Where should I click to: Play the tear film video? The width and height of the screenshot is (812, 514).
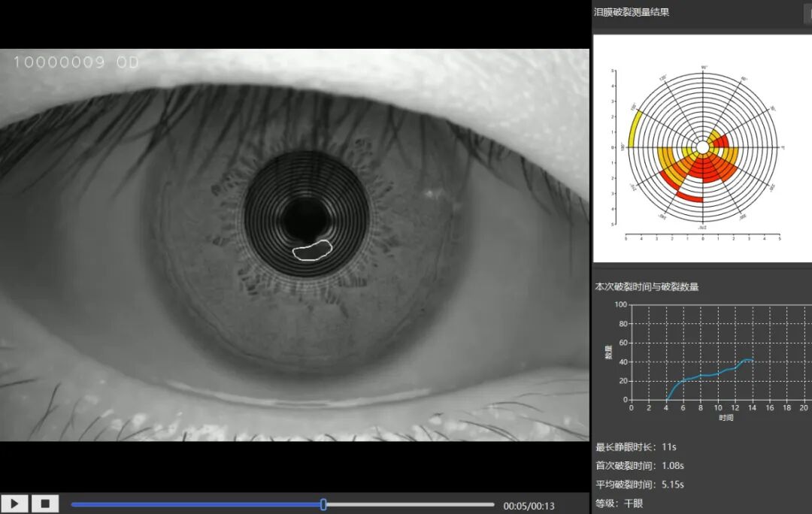[x=14, y=503]
